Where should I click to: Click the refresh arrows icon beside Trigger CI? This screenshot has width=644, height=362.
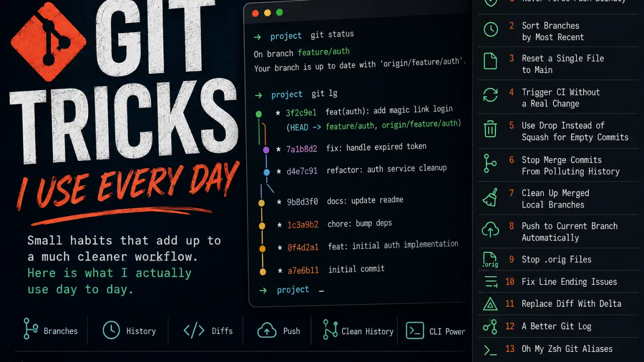(x=490, y=95)
